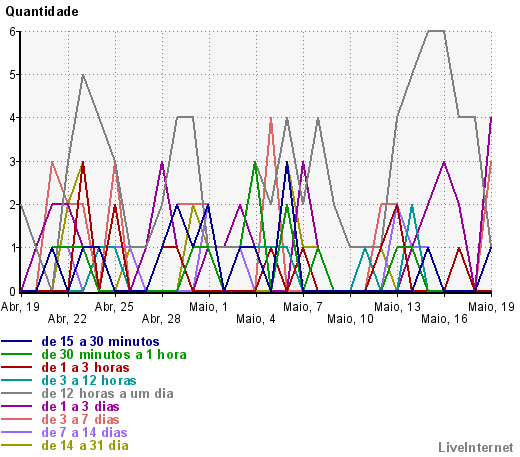Click the 'Maio, 4' date label
The width and height of the screenshot is (520, 457).
click(x=256, y=319)
